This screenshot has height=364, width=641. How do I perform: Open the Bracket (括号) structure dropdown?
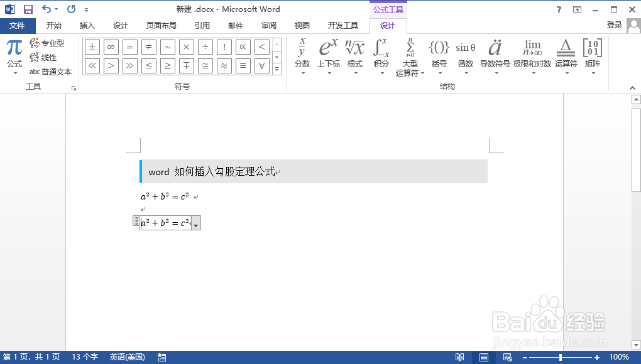[x=439, y=56]
